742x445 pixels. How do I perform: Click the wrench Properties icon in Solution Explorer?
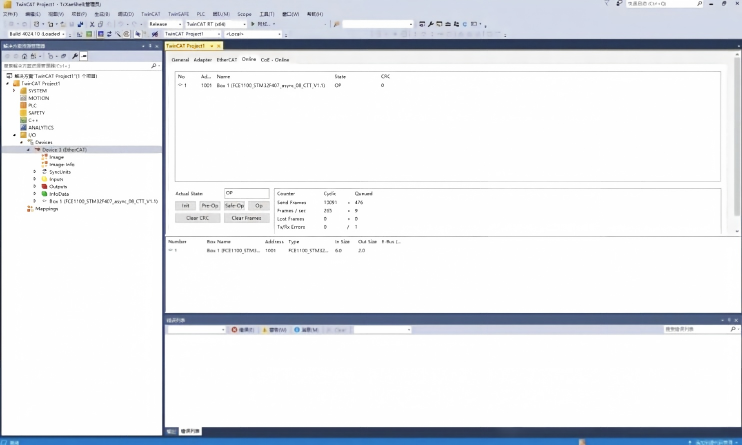[x=75, y=56]
